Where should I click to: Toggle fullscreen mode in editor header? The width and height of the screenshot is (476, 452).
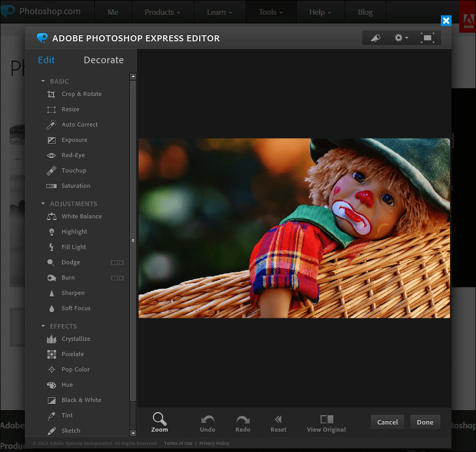[x=428, y=38]
